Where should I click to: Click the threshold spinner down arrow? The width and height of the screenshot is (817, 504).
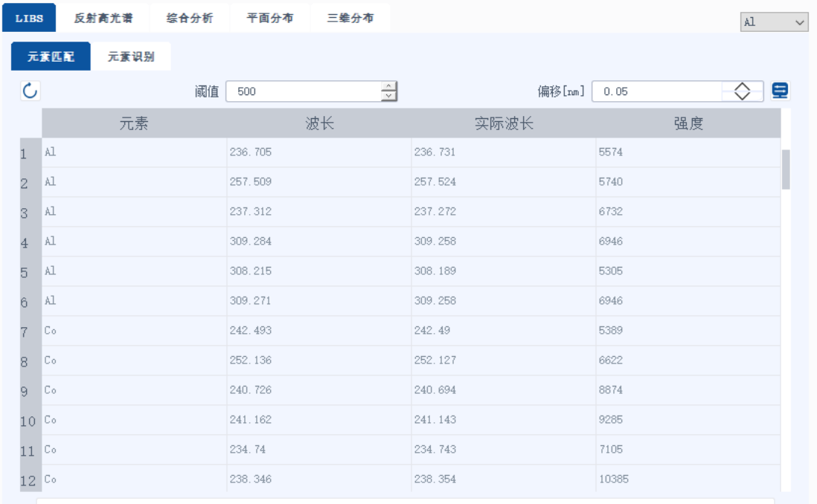[388, 96]
